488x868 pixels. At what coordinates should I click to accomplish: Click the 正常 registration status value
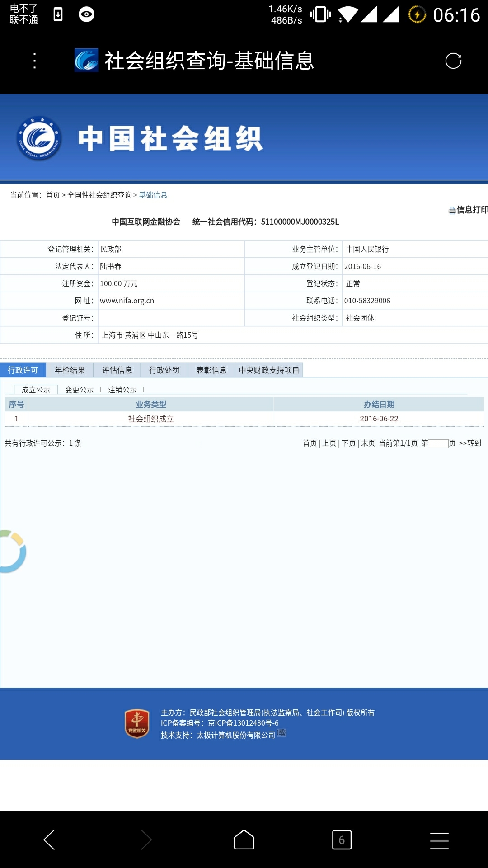[x=353, y=284]
